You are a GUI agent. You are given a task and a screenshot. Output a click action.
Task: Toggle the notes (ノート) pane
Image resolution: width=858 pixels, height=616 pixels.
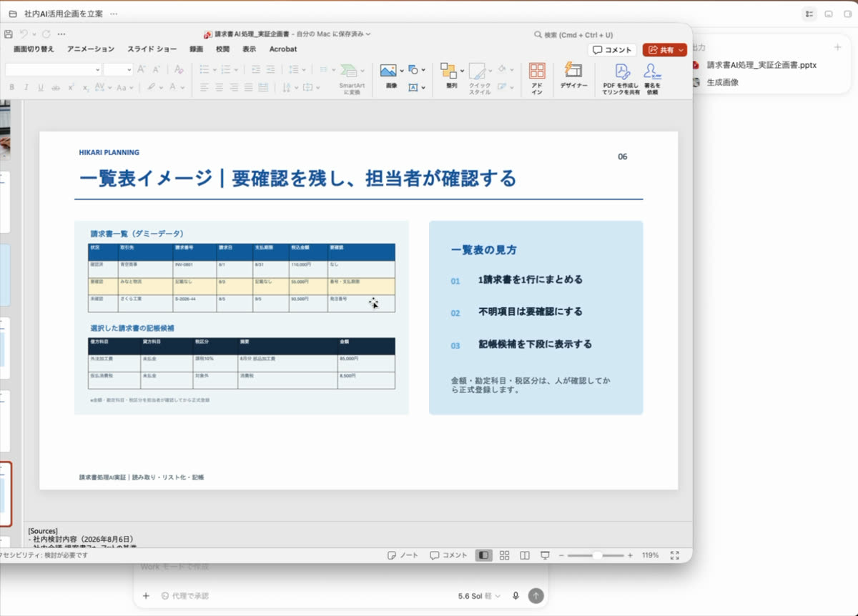pos(403,555)
